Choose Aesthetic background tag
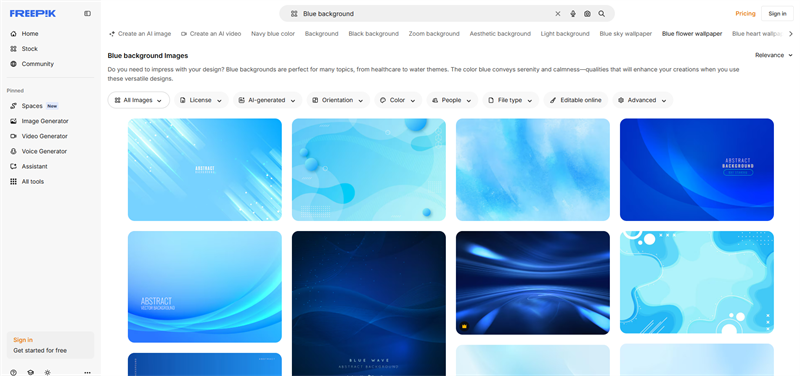The height and width of the screenshot is (376, 800). pos(500,34)
